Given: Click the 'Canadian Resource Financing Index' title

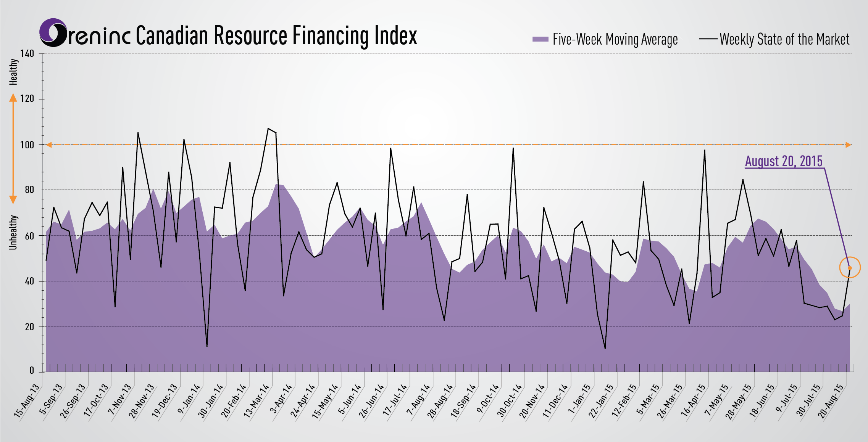Looking at the screenshot, I should [x=276, y=35].
